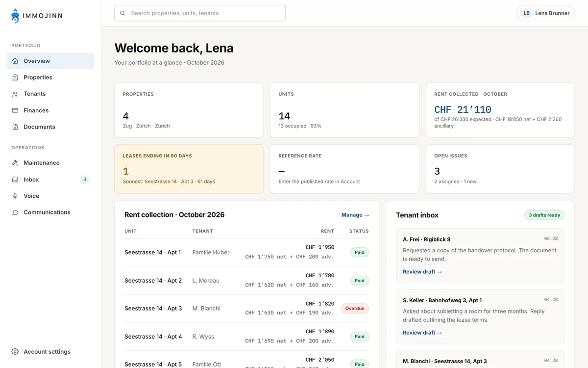588x368 pixels.
Task: Click the search magnifier icon
Action: (x=122, y=13)
